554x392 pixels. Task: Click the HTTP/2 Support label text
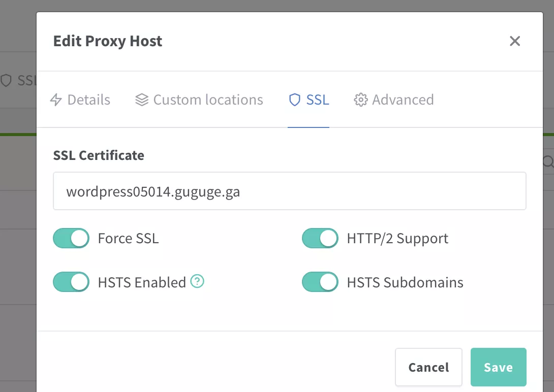coord(397,239)
